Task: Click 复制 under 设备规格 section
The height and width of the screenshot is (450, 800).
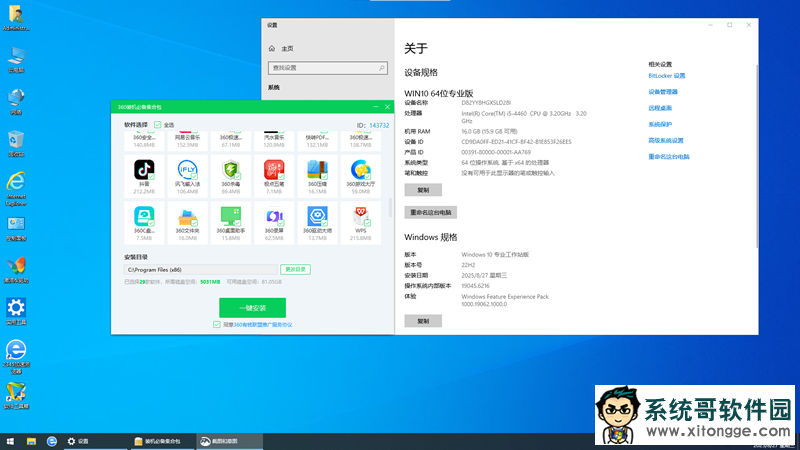Action: click(x=423, y=190)
